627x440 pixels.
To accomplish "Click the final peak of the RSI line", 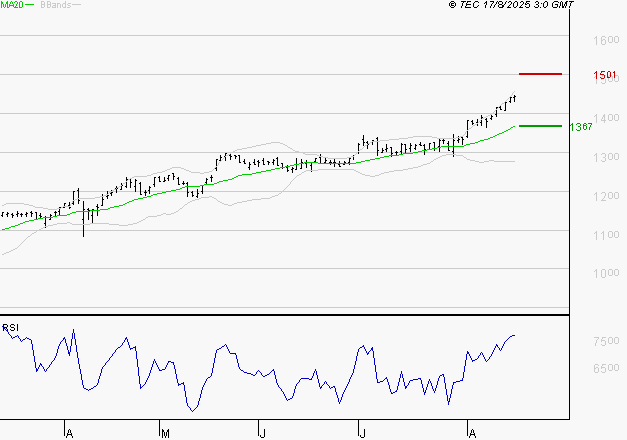I will (514, 336).
